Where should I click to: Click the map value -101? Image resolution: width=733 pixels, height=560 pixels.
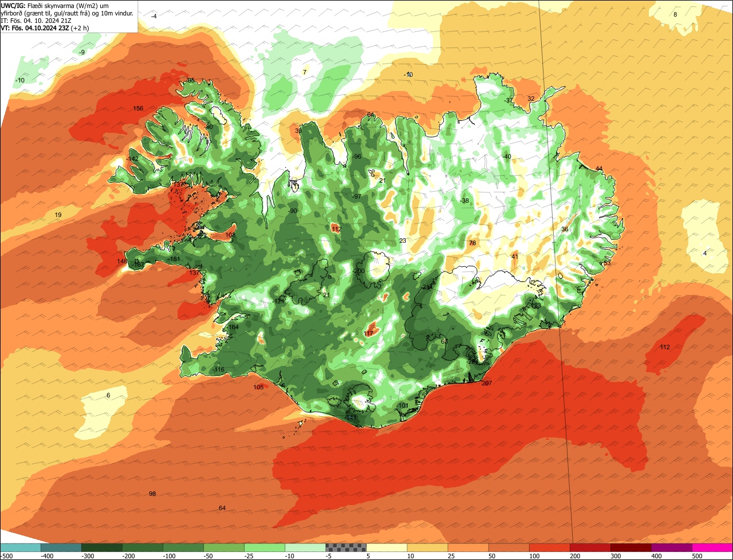click(403, 405)
